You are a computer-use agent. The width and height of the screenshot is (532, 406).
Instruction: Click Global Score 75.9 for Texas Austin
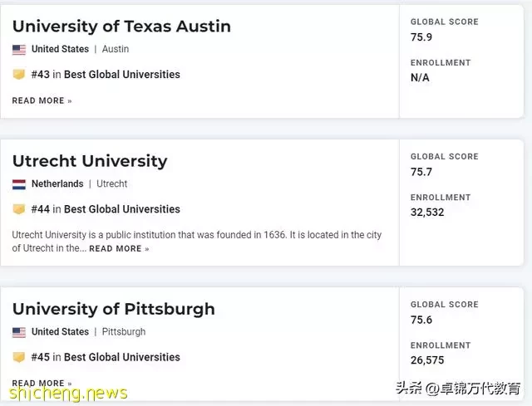tap(421, 37)
